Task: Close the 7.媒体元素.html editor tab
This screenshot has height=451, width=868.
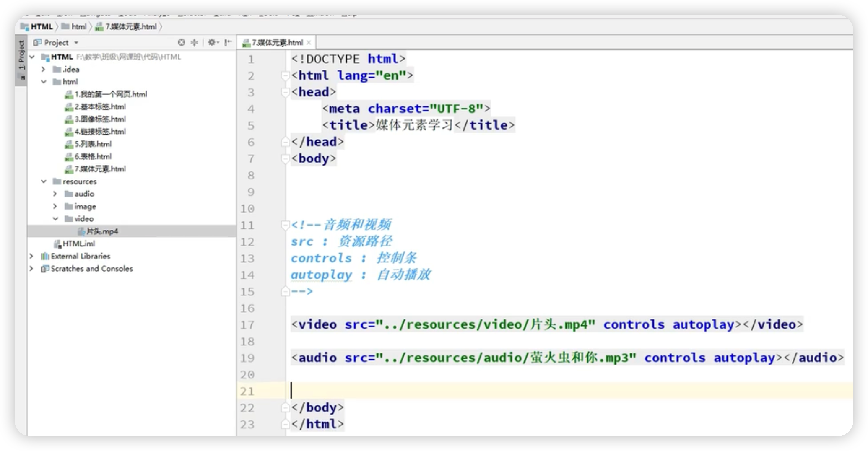Action: click(309, 42)
